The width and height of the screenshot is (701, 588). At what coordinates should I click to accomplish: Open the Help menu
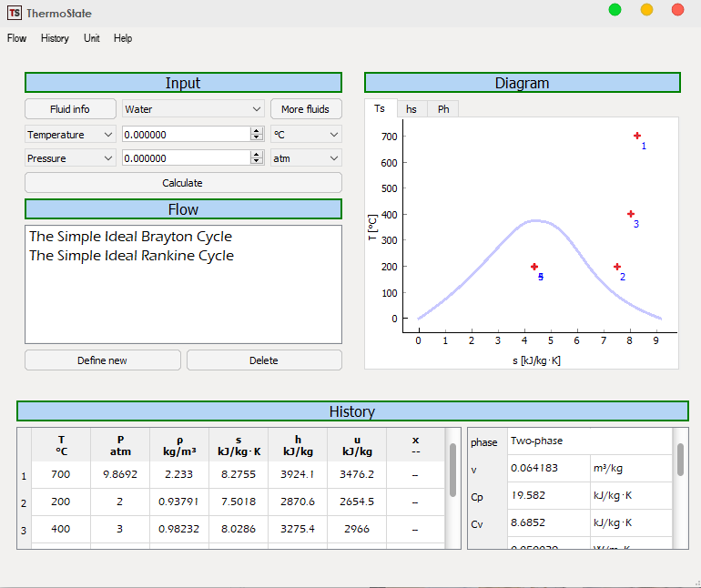coord(123,38)
